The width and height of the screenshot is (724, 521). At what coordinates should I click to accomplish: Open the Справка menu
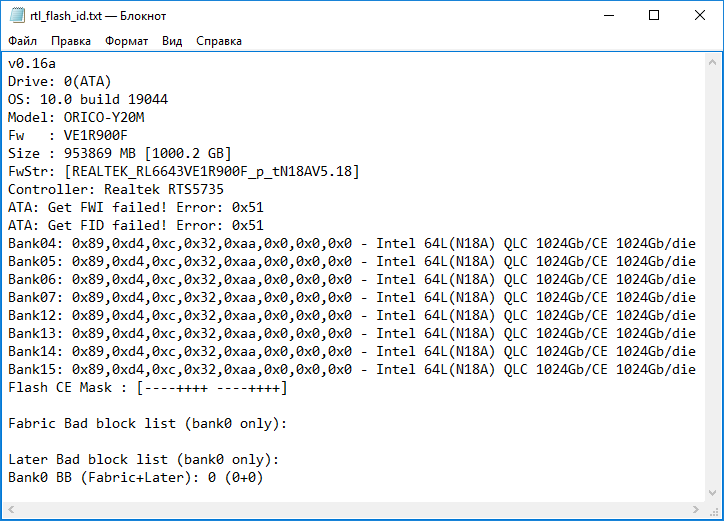coord(219,41)
